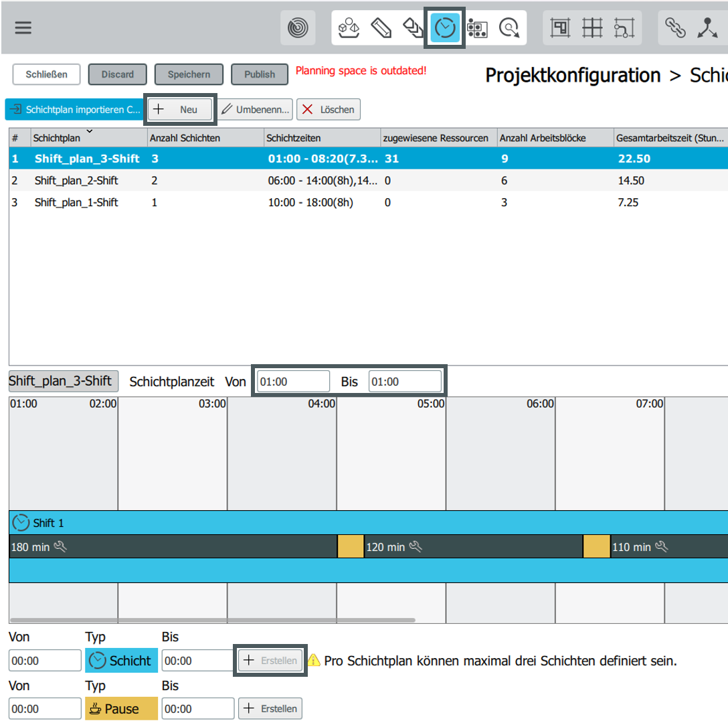Screen dimensions: 728x723
Task: Click the spiral target icon in toolbar
Action: pyautogui.click(x=298, y=28)
